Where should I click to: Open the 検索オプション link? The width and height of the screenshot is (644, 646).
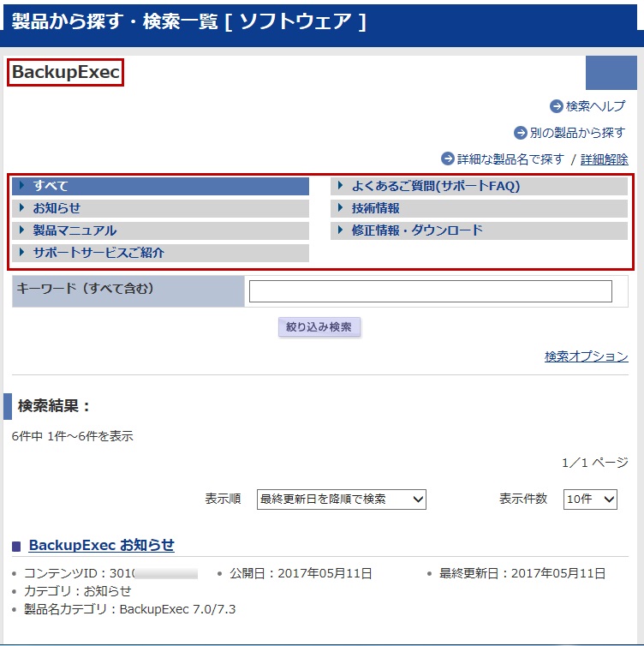tap(587, 356)
